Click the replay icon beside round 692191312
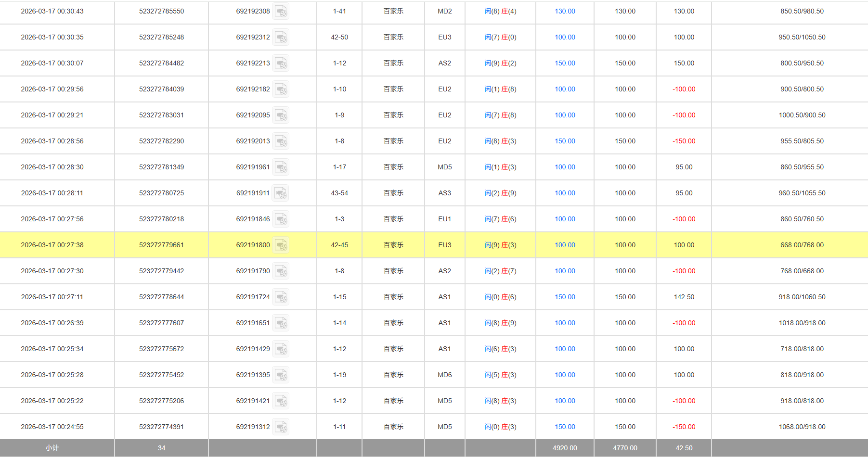Viewport: 868px width, 457px height. (x=281, y=427)
